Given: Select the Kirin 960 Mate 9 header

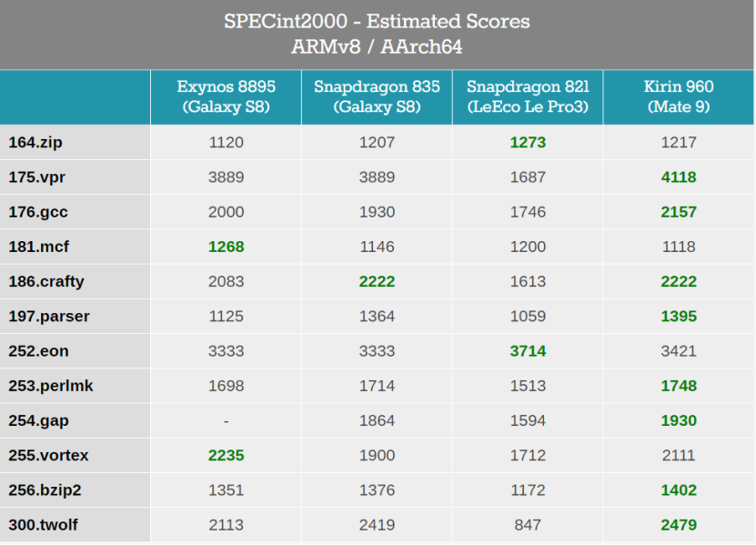Looking at the screenshot, I should pos(679,96).
